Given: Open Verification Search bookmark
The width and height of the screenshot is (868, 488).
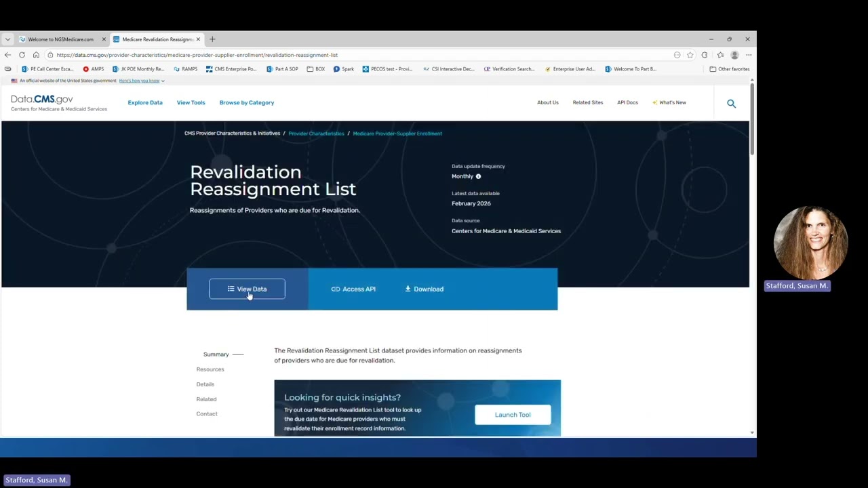Looking at the screenshot, I should point(509,69).
